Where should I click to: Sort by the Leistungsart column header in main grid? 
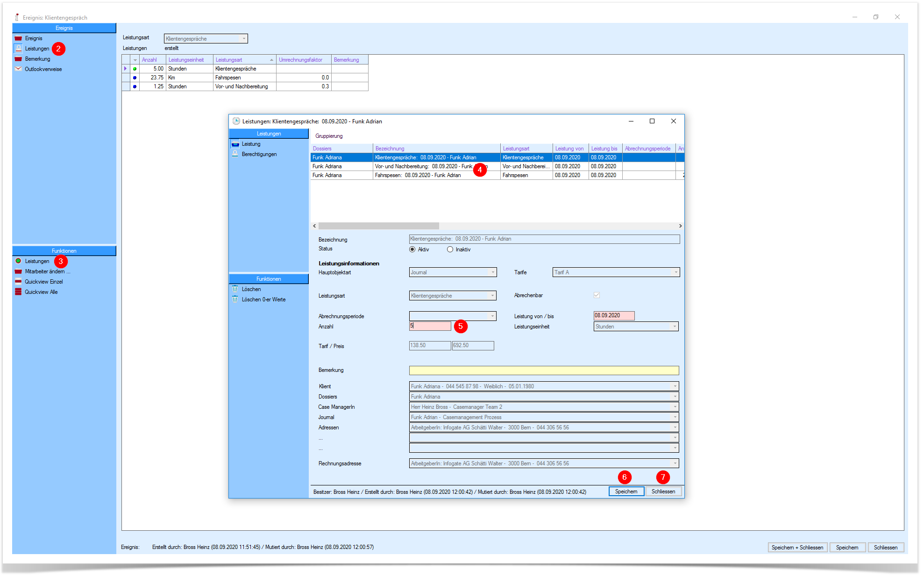coord(244,60)
